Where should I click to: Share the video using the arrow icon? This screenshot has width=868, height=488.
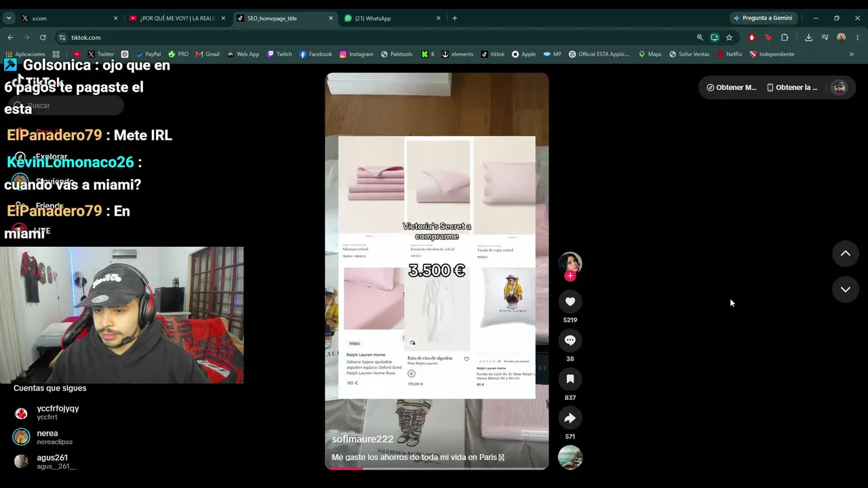pyautogui.click(x=570, y=418)
